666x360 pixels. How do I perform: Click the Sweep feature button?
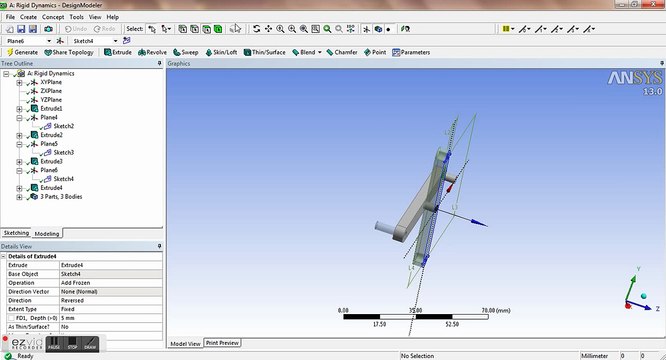186,52
